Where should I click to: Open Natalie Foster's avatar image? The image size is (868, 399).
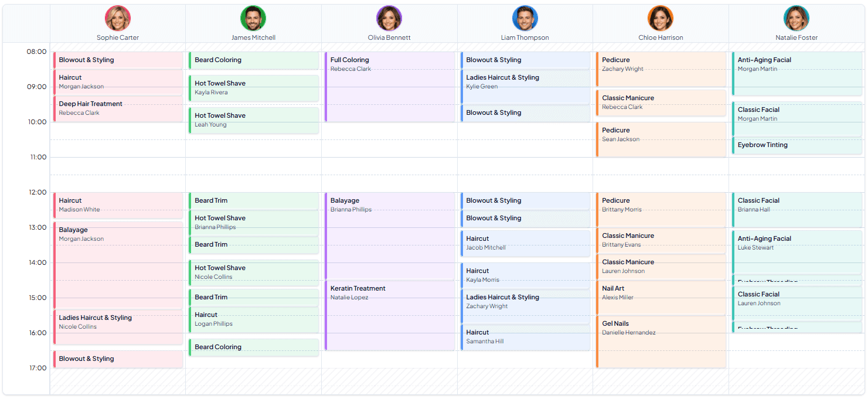click(796, 18)
